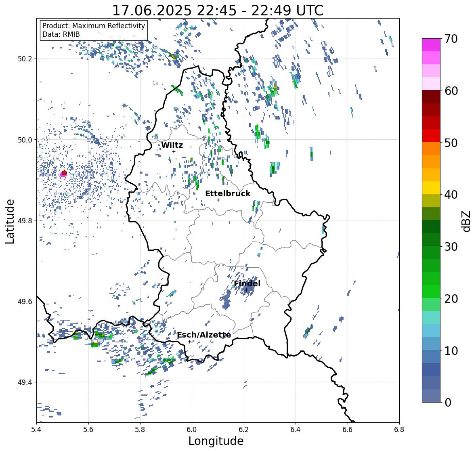Viewport: 476px width, 451px height.
Task: Click the bright red colorbar swatch above 50
Action: [x=431, y=136]
